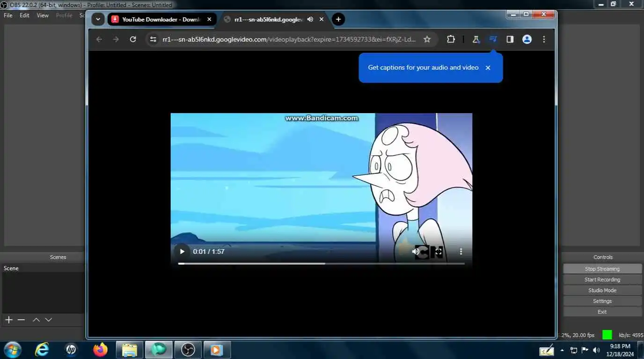644x359 pixels.
Task: Open Action Center flag icon
Action: (x=585, y=350)
